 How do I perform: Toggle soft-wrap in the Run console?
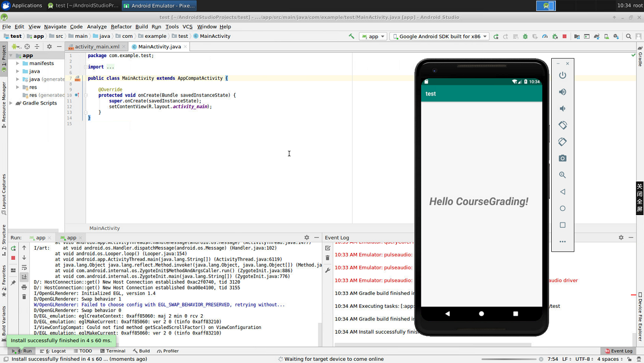click(x=24, y=268)
